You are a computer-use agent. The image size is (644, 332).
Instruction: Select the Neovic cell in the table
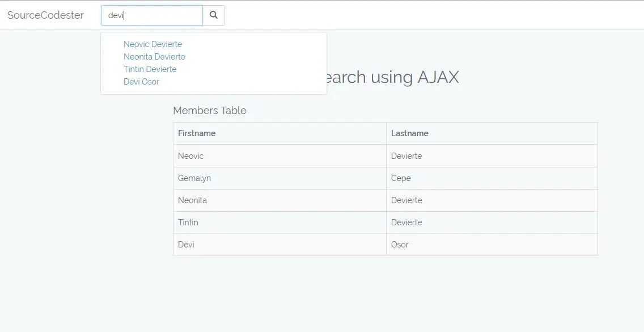click(x=190, y=156)
